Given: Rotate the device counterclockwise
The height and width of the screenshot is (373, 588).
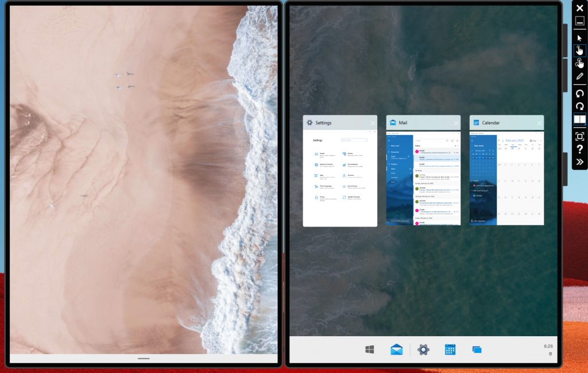Looking at the screenshot, I should point(579,93).
